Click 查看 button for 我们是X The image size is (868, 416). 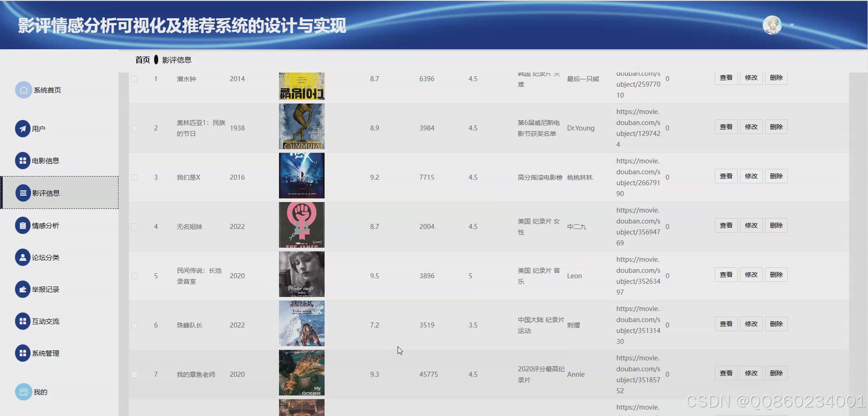click(726, 176)
